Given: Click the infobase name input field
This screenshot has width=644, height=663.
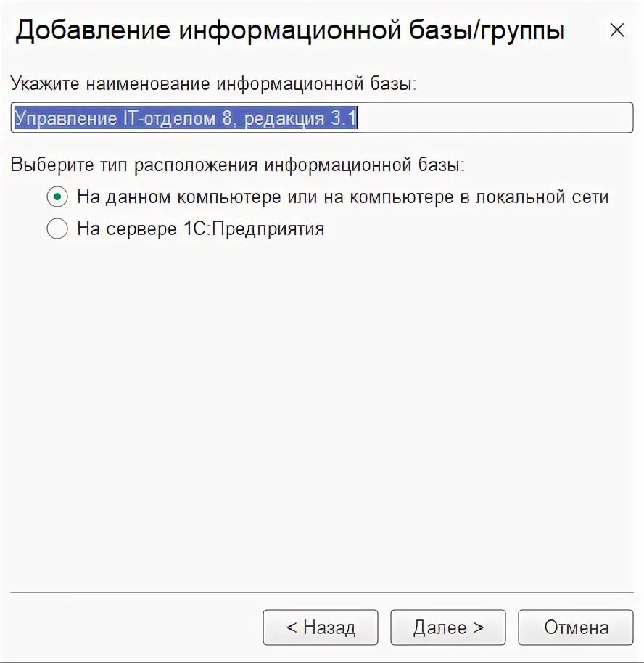Looking at the screenshot, I should [x=322, y=118].
